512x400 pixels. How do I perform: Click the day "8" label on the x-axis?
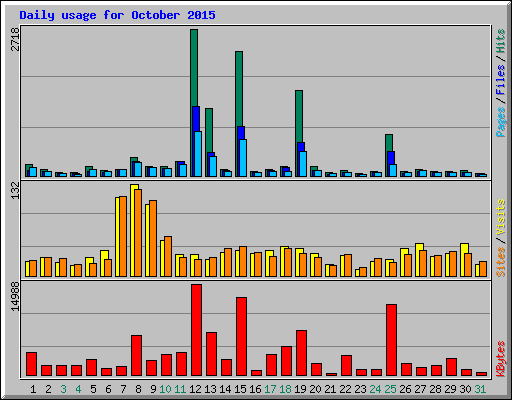point(138,389)
